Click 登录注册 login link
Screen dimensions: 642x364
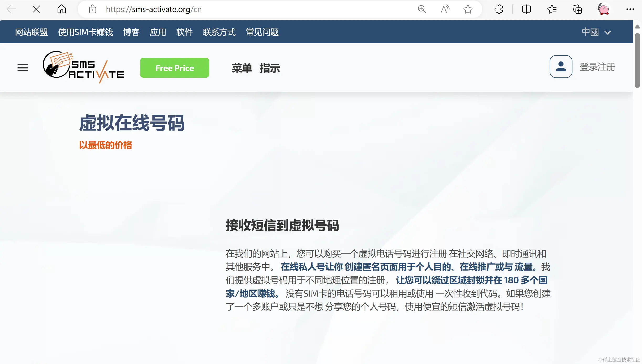597,67
